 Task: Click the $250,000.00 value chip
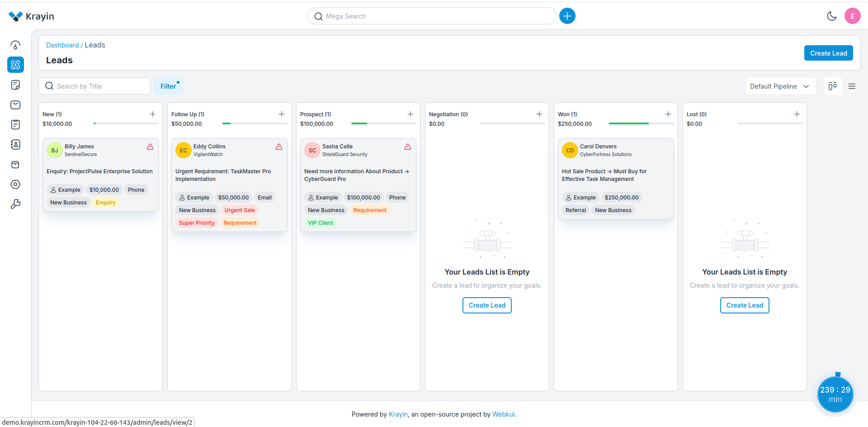pos(622,198)
